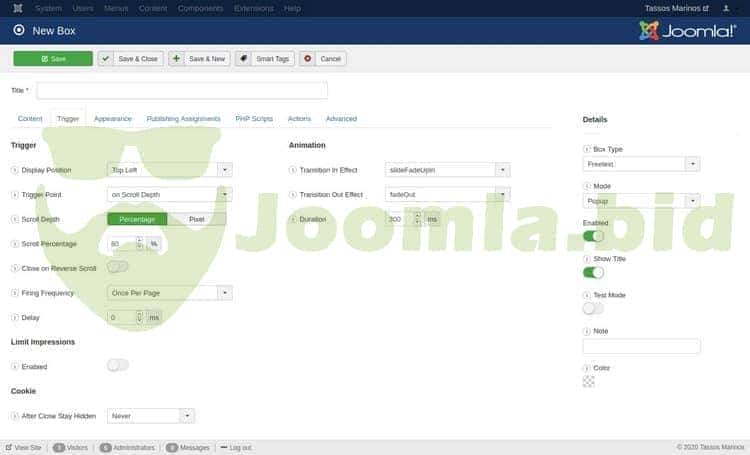Expand the Transition Out Effect dropdown
The width and height of the screenshot is (750, 455).
pyautogui.click(x=447, y=194)
